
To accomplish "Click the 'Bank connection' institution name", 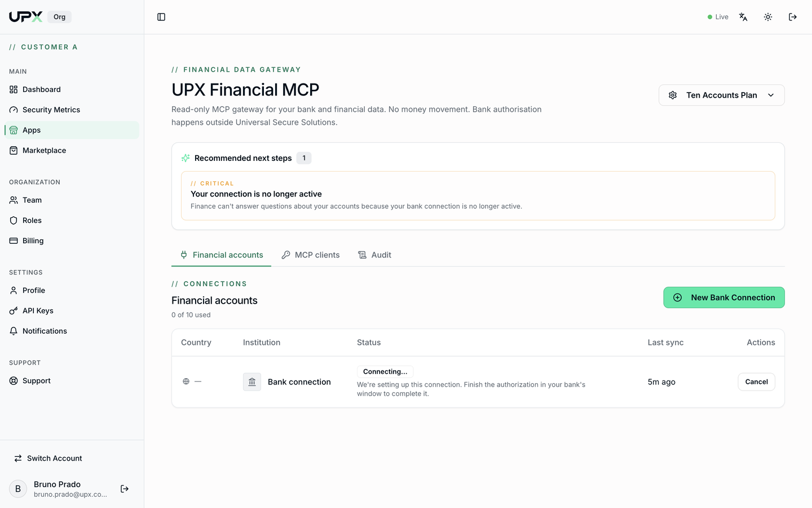I will 299,382.
